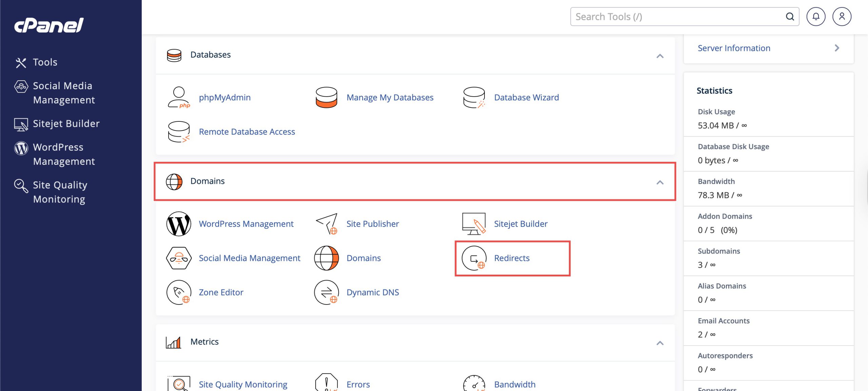The image size is (868, 391).
Task: Click Site Quality Monitoring icon in Metrics
Action: (179, 383)
